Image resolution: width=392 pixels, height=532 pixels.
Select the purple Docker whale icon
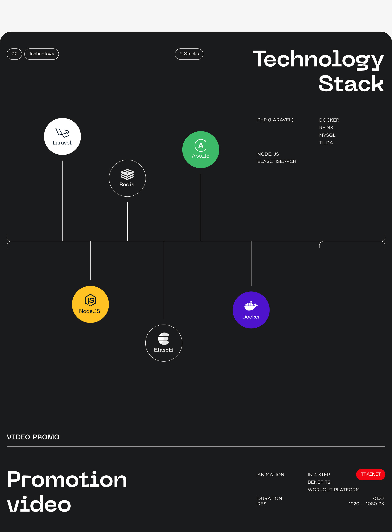[251, 310]
